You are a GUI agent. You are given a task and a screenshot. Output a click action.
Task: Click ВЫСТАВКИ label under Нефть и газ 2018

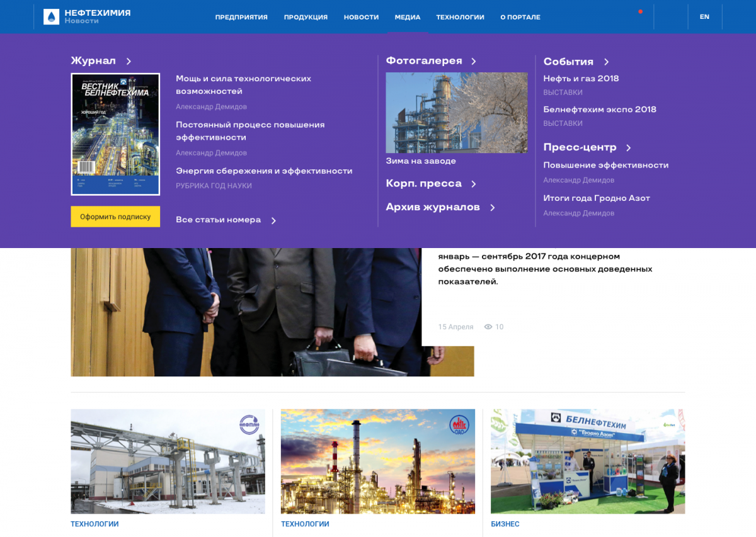(563, 93)
